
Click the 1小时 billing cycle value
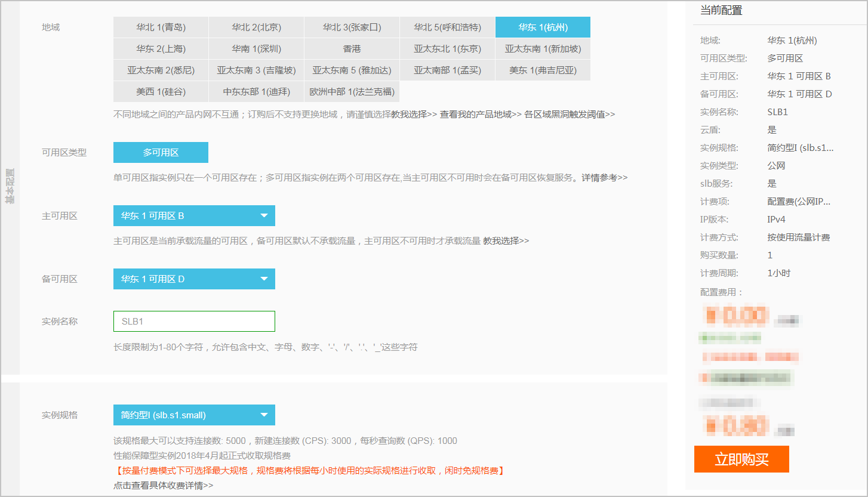point(779,273)
